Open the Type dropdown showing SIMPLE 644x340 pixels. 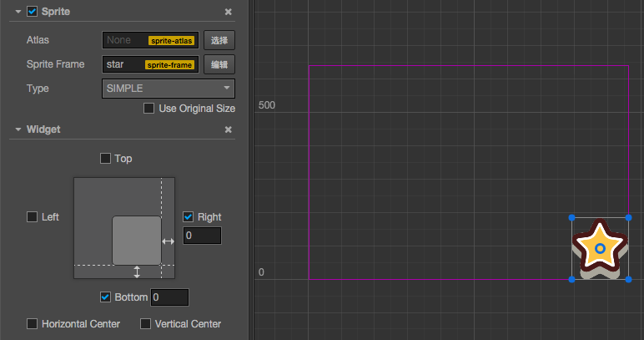coord(168,88)
